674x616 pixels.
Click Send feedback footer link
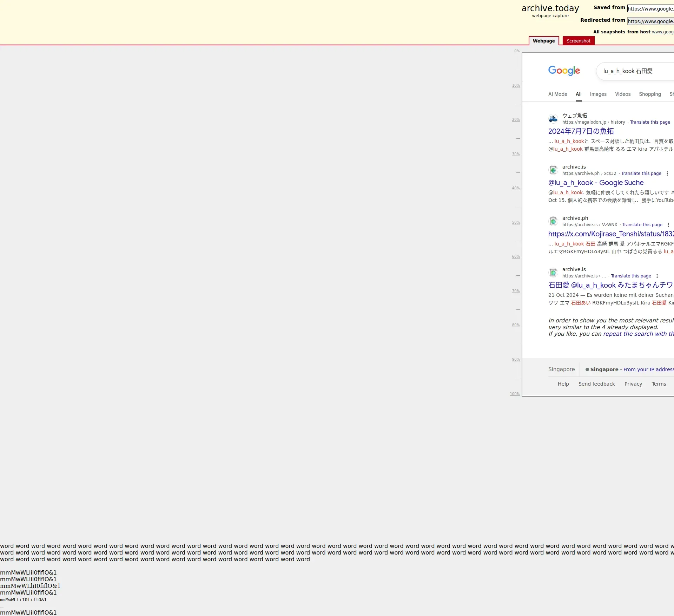click(x=596, y=384)
